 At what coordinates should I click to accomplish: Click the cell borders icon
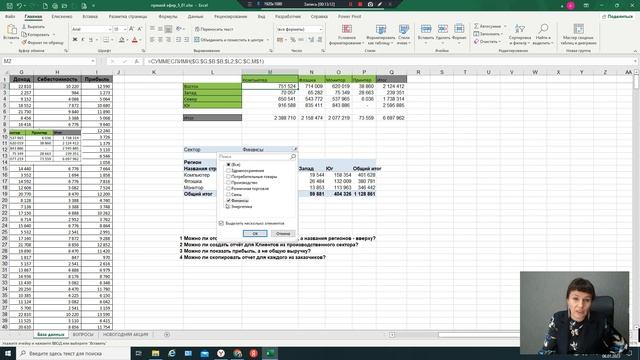tap(106, 40)
